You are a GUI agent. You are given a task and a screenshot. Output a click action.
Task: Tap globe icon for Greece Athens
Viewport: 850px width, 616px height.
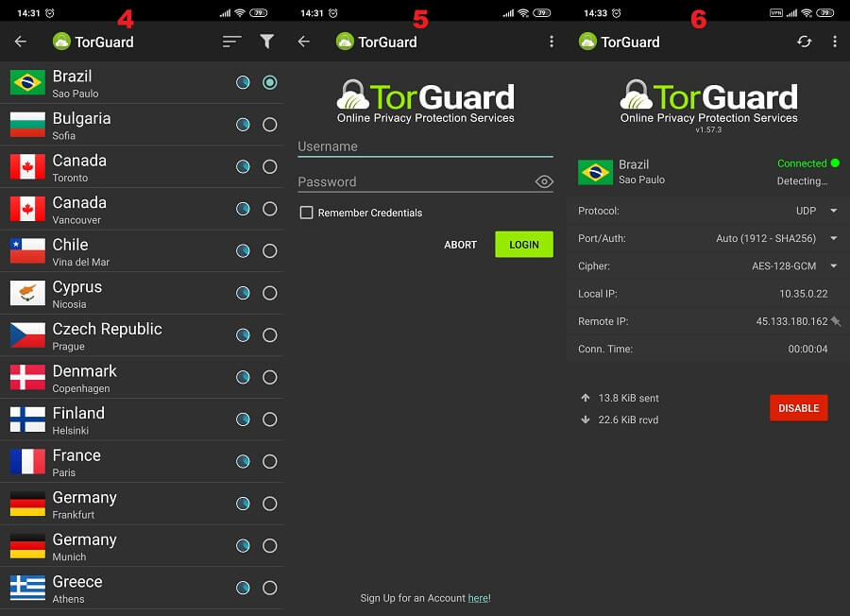click(x=243, y=588)
